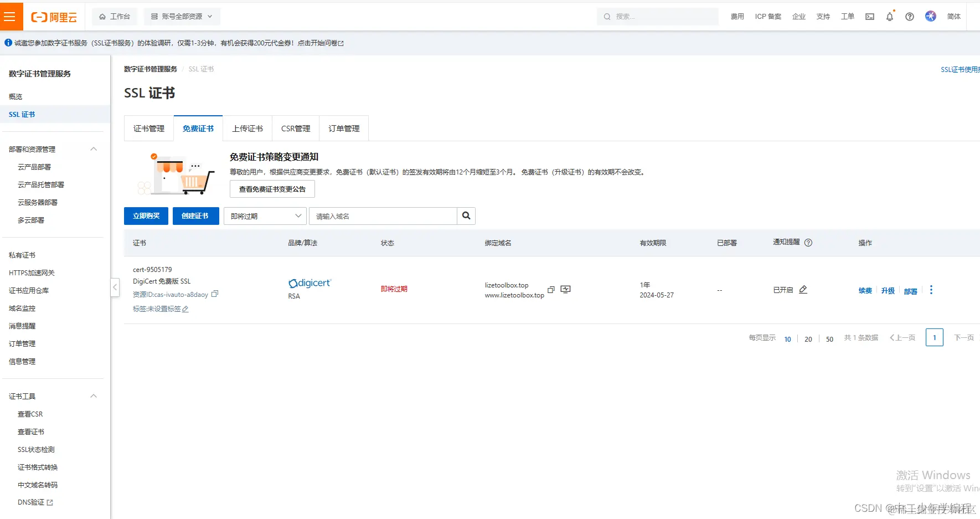Collapse the 部署和资源管理 section
980x519 pixels.
(94, 148)
